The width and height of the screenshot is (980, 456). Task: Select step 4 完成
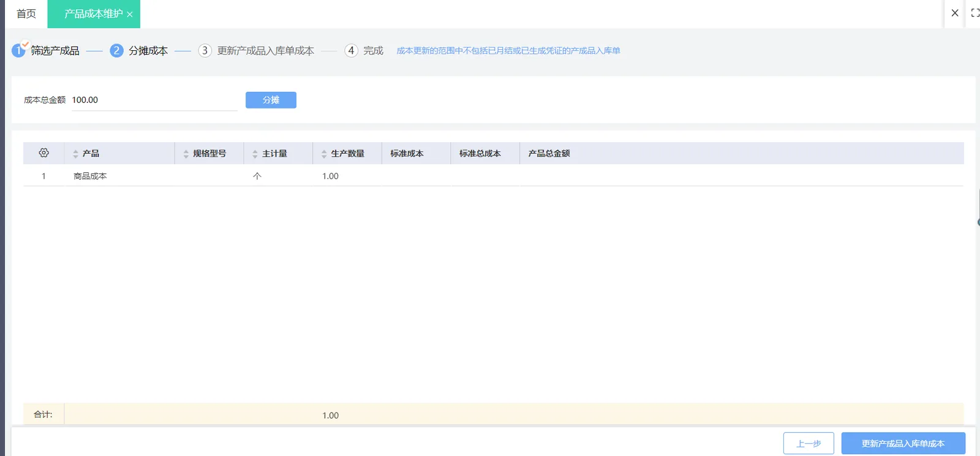(364, 50)
